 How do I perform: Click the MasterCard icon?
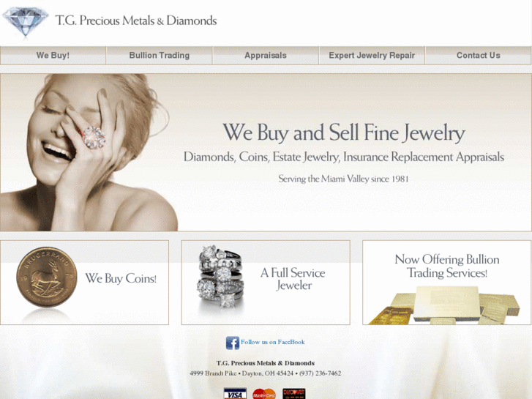(264, 394)
